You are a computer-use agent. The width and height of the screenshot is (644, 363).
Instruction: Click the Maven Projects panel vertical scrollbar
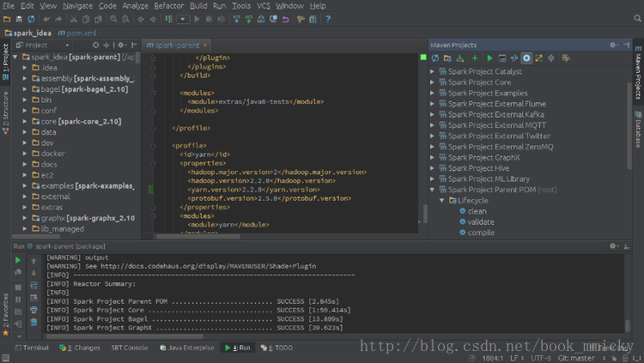(x=629, y=125)
